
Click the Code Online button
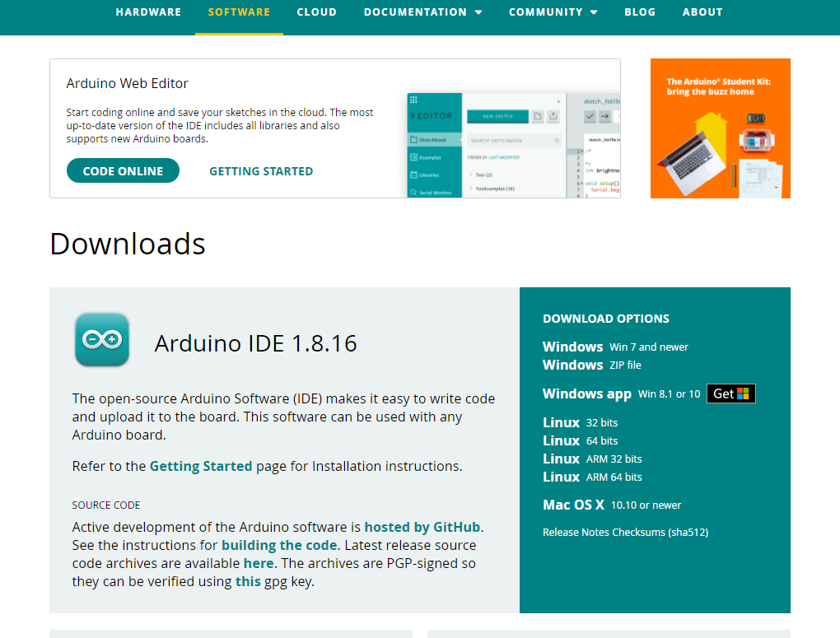123,171
